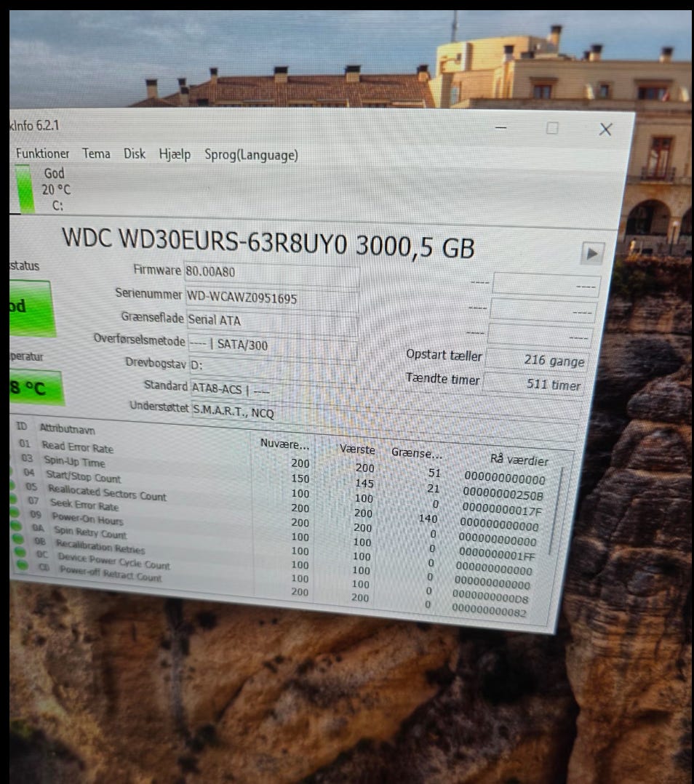Open the Hjælp menu
This screenshot has height=784, width=694.
click(x=175, y=154)
